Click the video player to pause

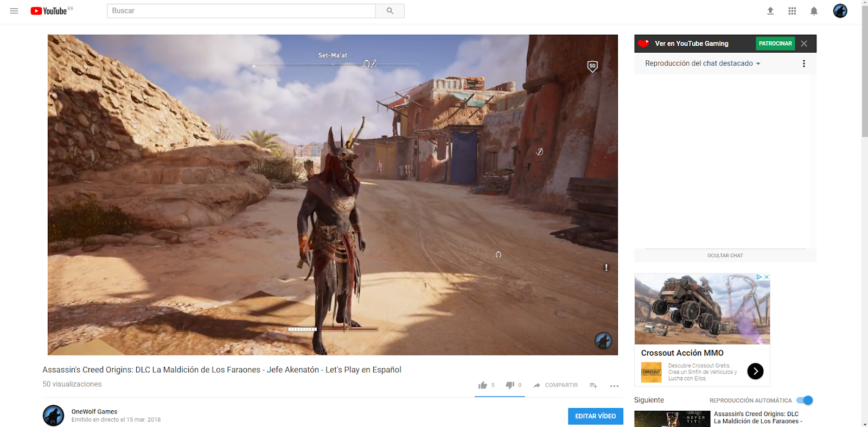pos(333,195)
